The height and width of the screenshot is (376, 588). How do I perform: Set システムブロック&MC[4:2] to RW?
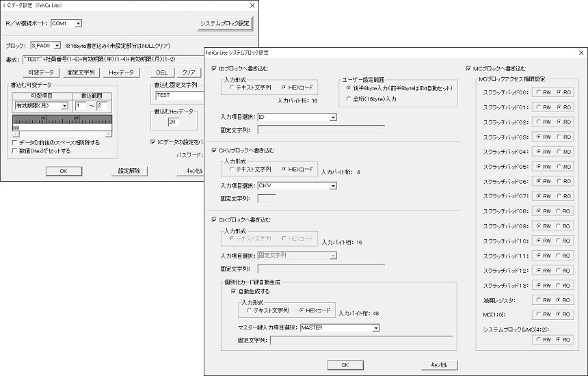(x=539, y=340)
